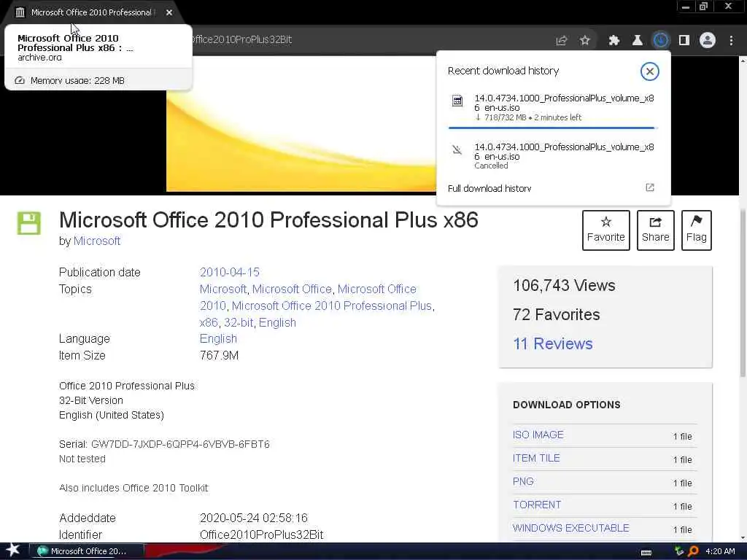Click the keyboard tray icon
This screenshot has height=560, width=747.
[x=646, y=552]
